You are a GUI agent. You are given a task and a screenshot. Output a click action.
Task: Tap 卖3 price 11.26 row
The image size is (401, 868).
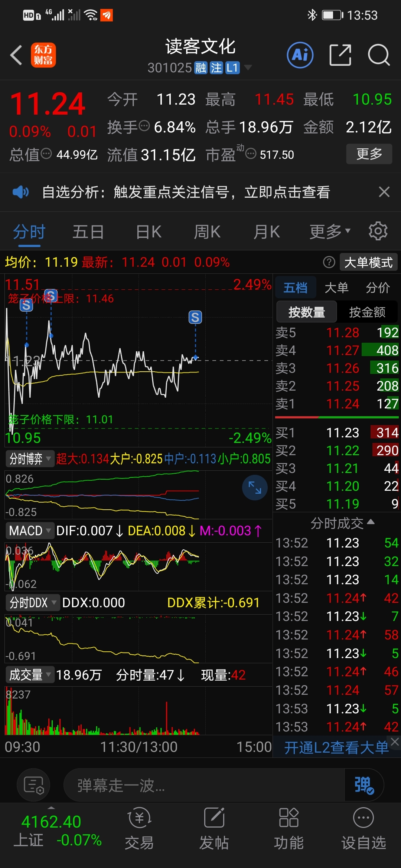pos(337,368)
